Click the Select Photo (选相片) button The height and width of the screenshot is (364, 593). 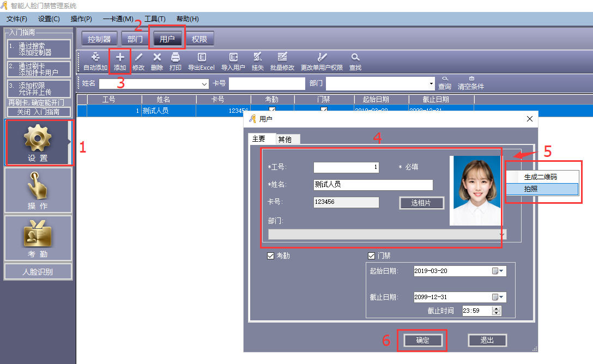coord(421,203)
